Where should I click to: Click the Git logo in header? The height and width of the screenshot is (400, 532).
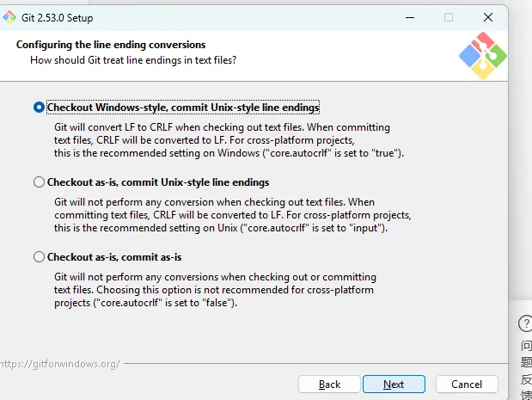(x=482, y=55)
